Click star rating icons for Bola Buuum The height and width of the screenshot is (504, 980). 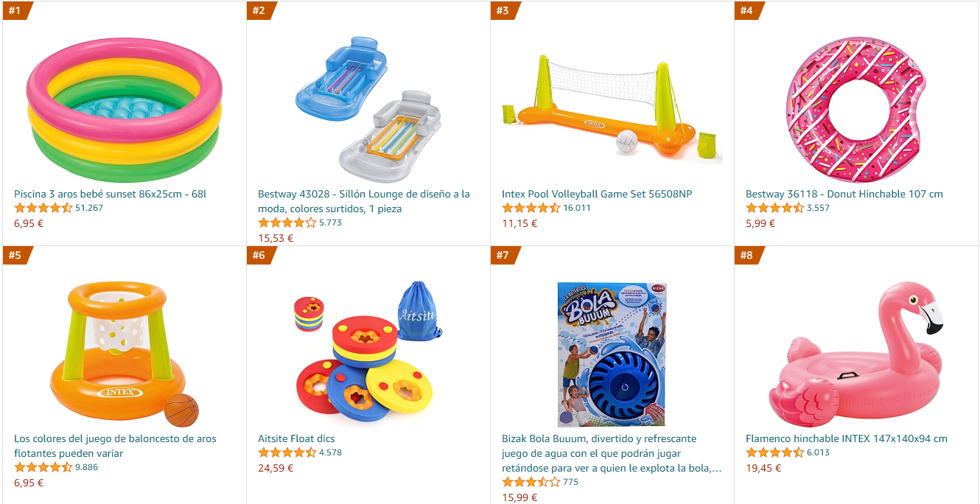pyautogui.click(x=531, y=482)
